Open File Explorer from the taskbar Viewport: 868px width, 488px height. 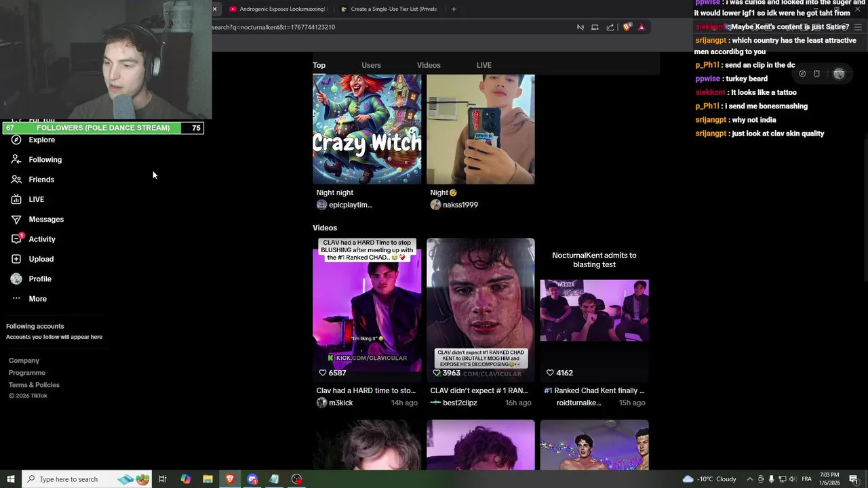[208, 479]
